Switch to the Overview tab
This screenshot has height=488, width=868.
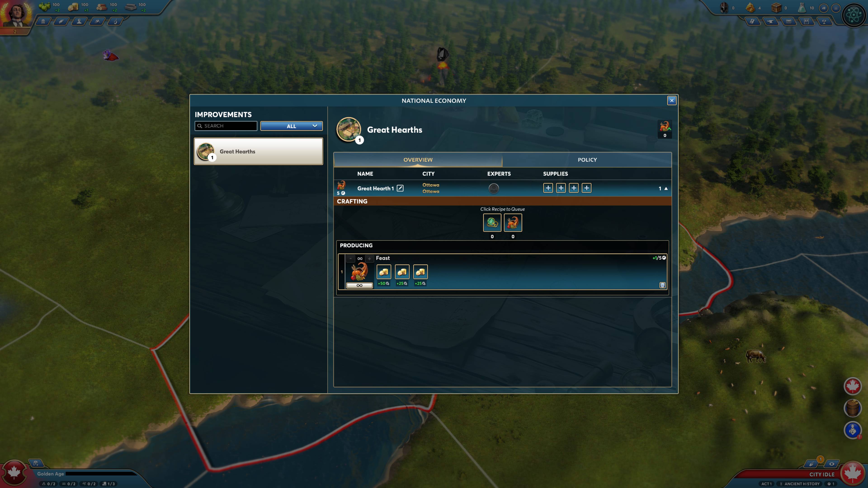417,159
